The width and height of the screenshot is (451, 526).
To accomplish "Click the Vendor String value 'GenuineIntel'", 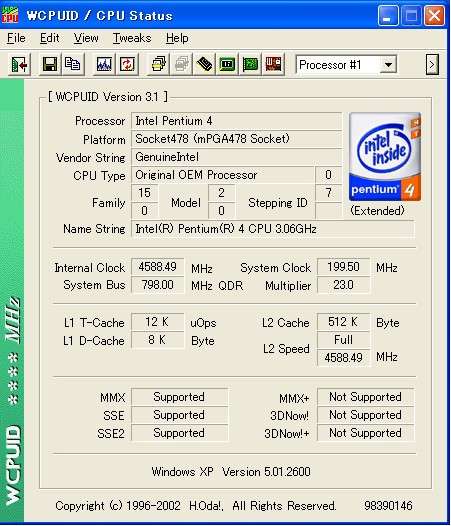I will (x=237, y=157).
